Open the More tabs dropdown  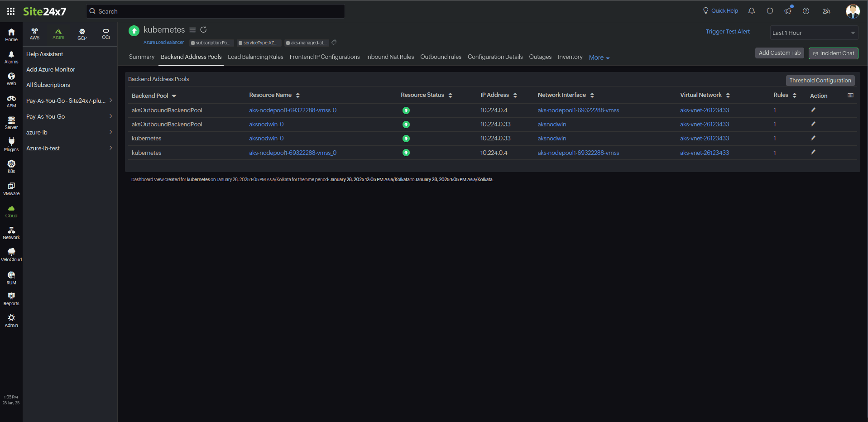tap(599, 58)
